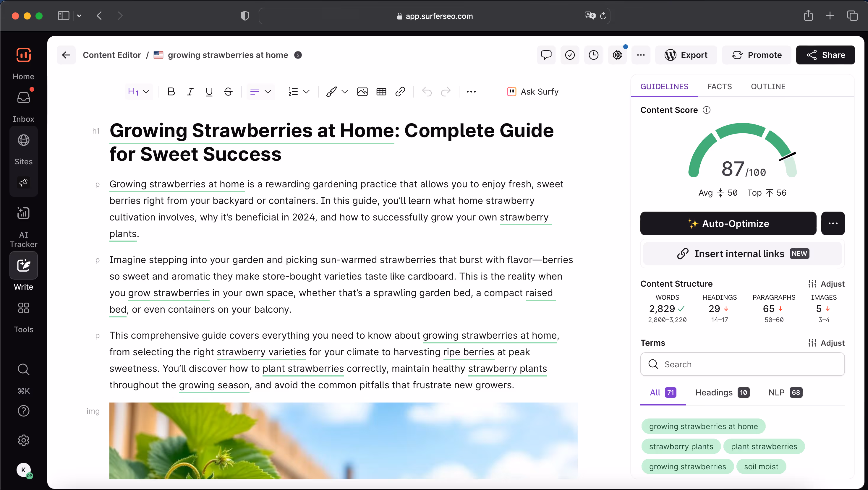Select the 'plant strawberries' term chip

point(764,447)
